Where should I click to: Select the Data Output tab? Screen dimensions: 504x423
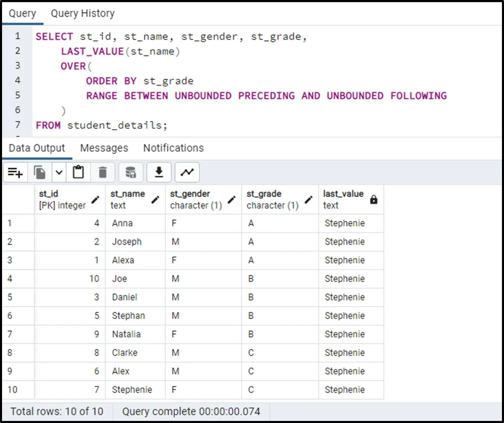(37, 148)
